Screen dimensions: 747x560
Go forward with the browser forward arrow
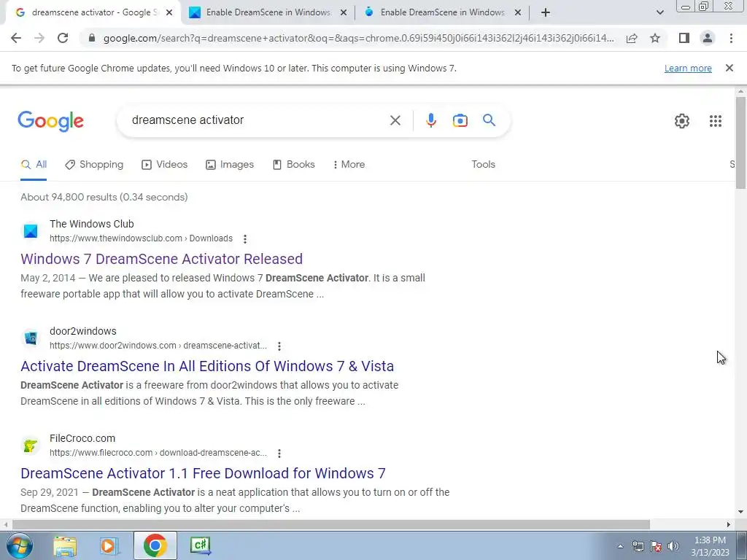click(39, 38)
